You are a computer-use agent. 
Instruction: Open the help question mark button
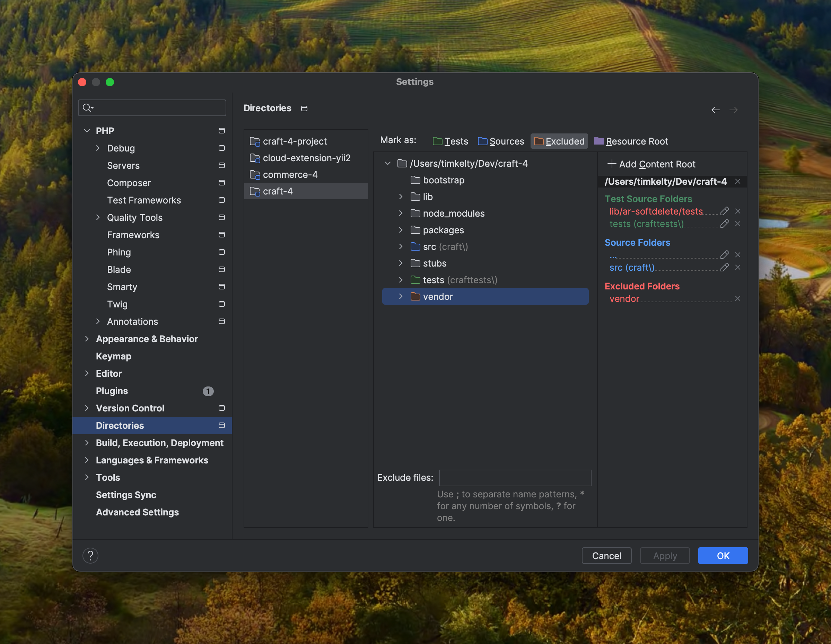(x=90, y=556)
